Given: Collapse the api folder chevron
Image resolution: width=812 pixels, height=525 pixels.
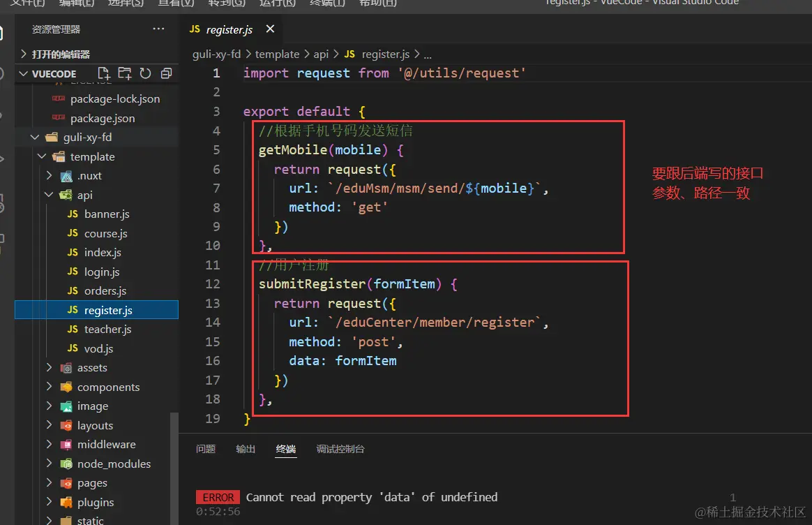Looking at the screenshot, I should coord(50,195).
